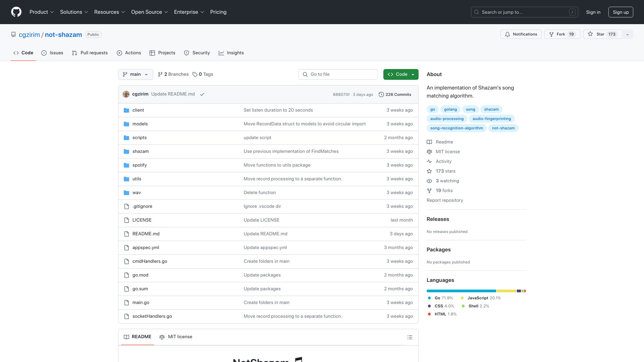Viewport: 644px width, 362px height.
Task: Open cgzirim's avatar in commit bar
Action: [x=126, y=94]
